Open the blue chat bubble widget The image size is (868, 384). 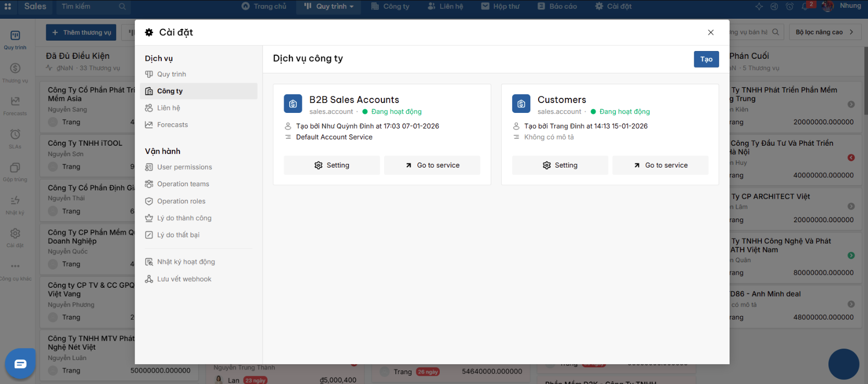coord(20,364)
